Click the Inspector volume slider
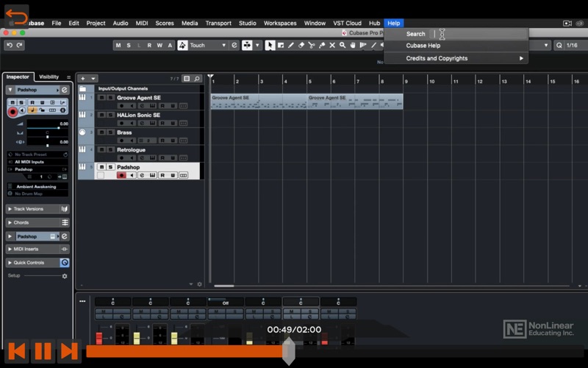Screen dimensions: 588x368 pyautogui.click(x=47, y=127)
